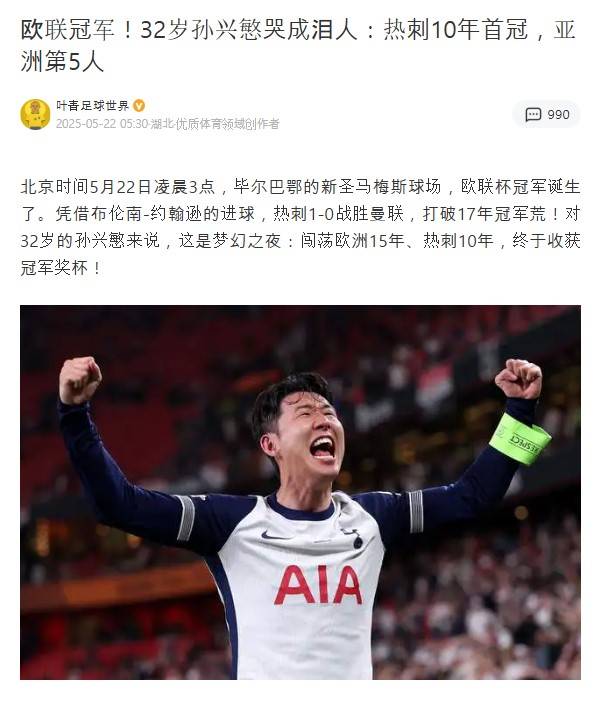The height and width of the screenshot is (702, 610).
Task: Click the 湖北 location text under the author name
Action: (162, 124)
